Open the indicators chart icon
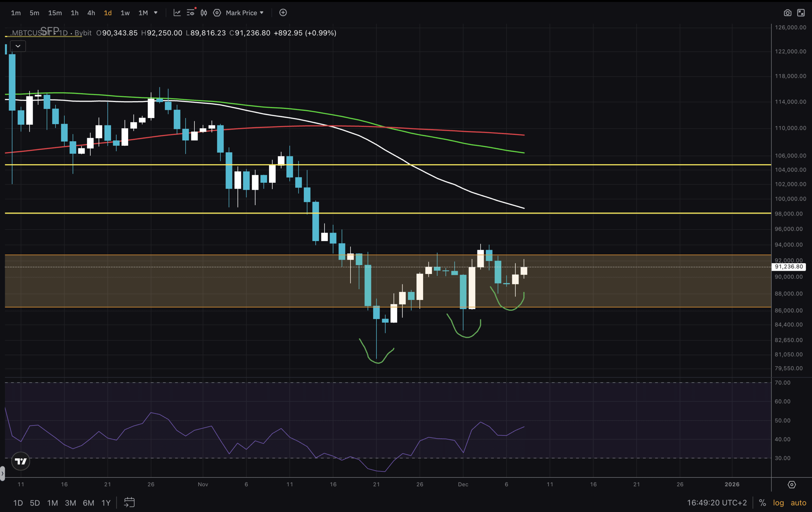 177,13
